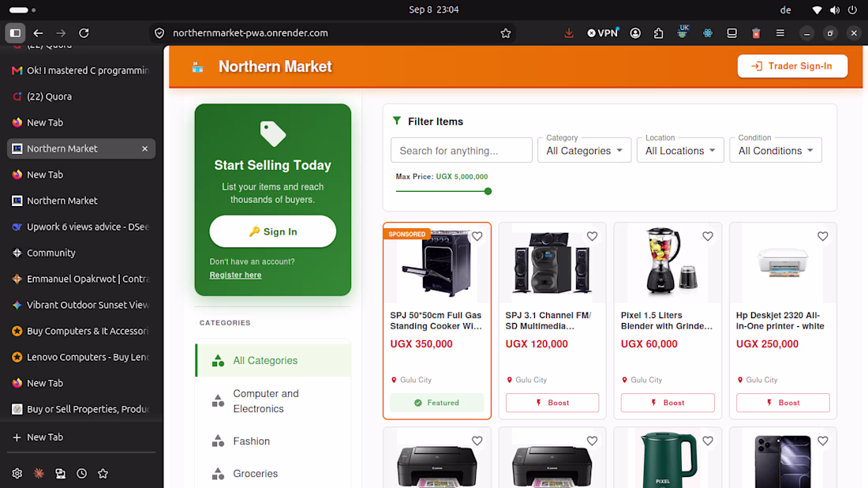Open the SPJ Gas Standing Cooker product image
Viewport: 868px width, 488px height.
pyautogui.click(x=437, y=264)
